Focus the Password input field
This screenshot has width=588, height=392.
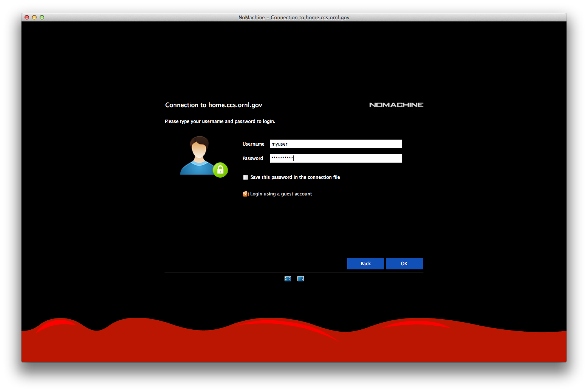(336, 158)
